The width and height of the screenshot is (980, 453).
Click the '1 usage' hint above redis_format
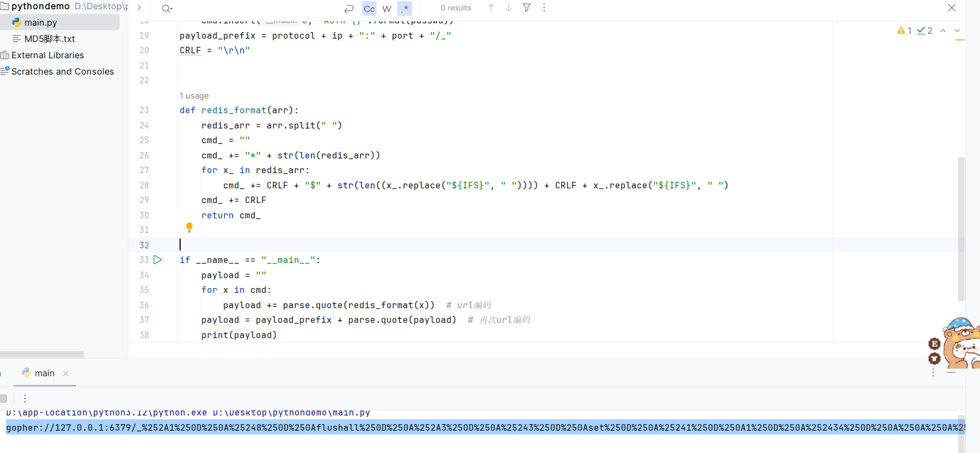point(194,96)
